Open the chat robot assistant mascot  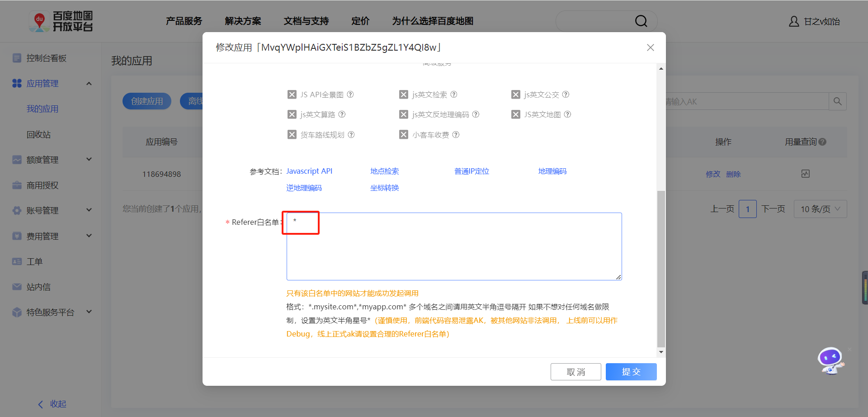pos(831,360)
